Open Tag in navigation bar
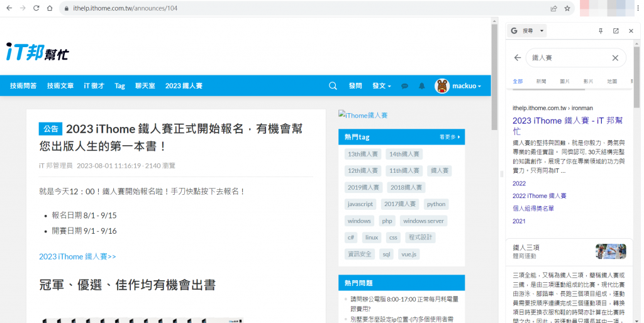 point(119,86)
